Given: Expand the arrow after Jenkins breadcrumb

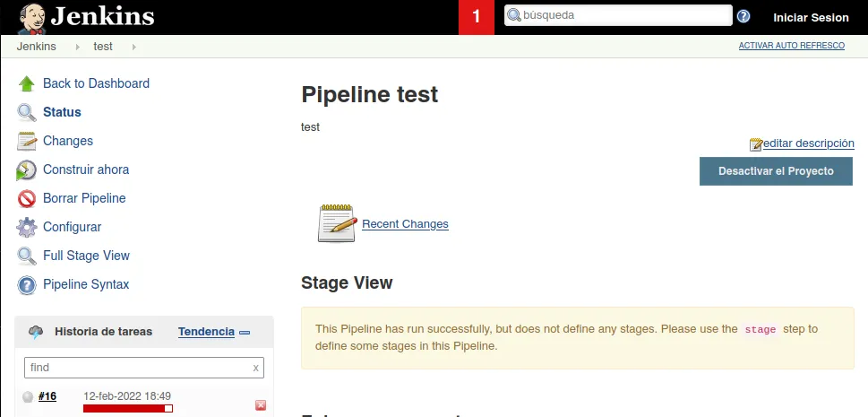Looking at the screenshot, I should point(78,48).
